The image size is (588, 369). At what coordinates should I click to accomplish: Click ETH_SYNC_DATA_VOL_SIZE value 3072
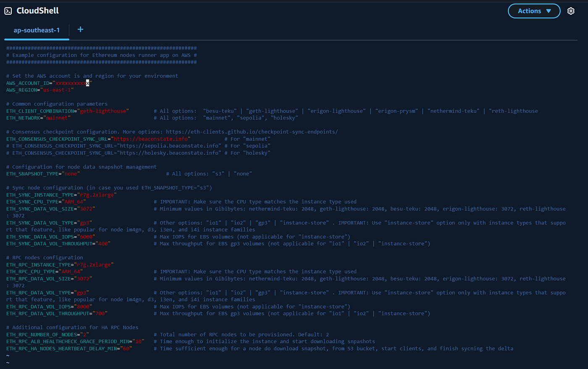click(86, 209)
